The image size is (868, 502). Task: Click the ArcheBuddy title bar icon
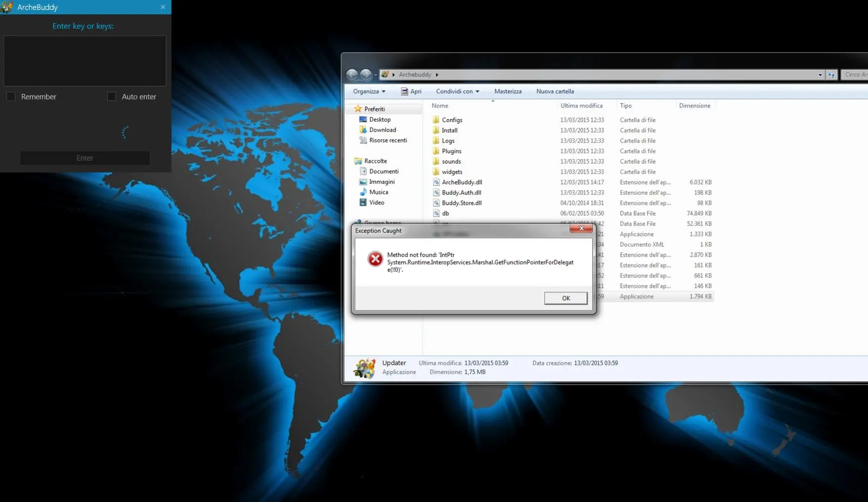click(x=6, y=7)
